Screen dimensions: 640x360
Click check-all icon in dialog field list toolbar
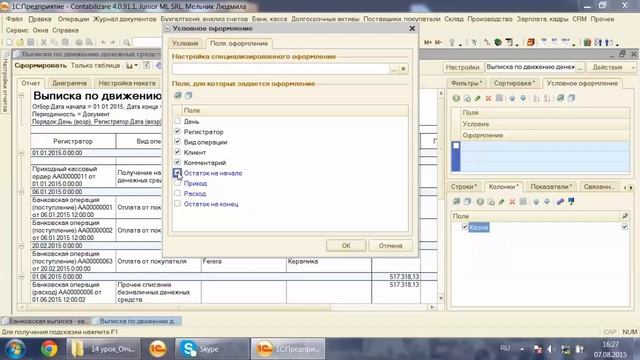178,96
